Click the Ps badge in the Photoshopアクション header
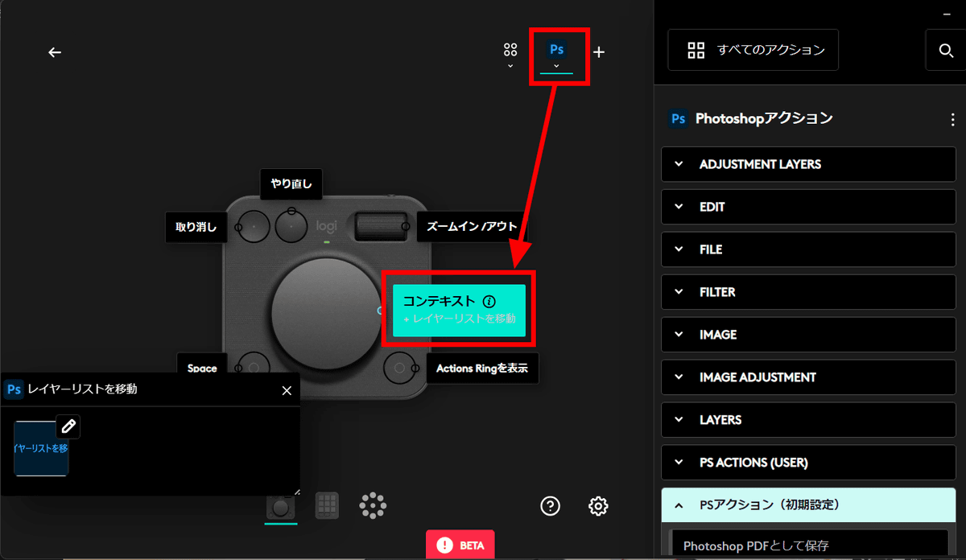The width and height of the screenshot is (966, 560). pos(677,118)
